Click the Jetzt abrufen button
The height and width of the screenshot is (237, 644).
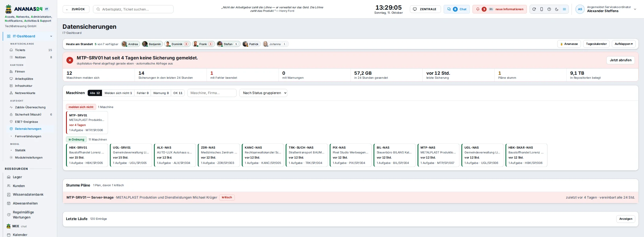pyautogui.click(x=621, y=60)
